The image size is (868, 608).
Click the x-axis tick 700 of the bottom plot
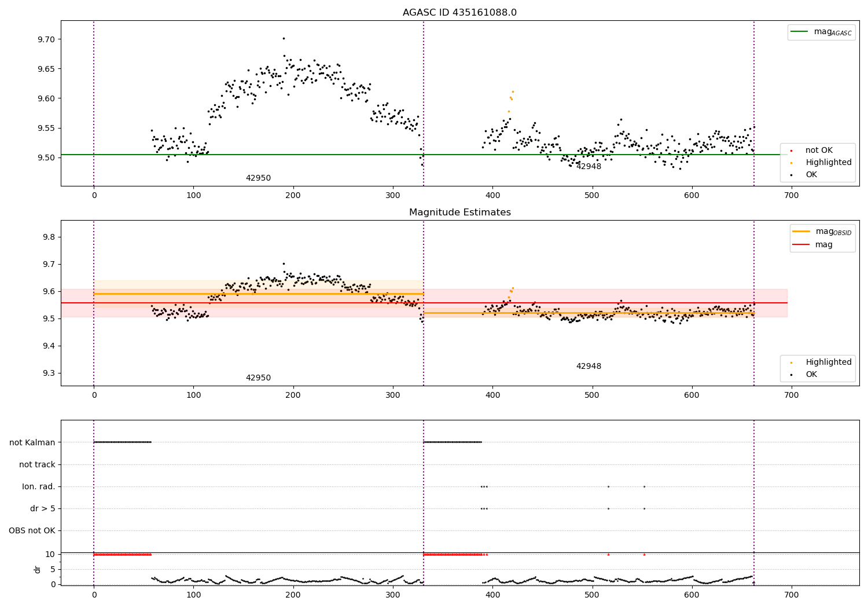[791, 595]
